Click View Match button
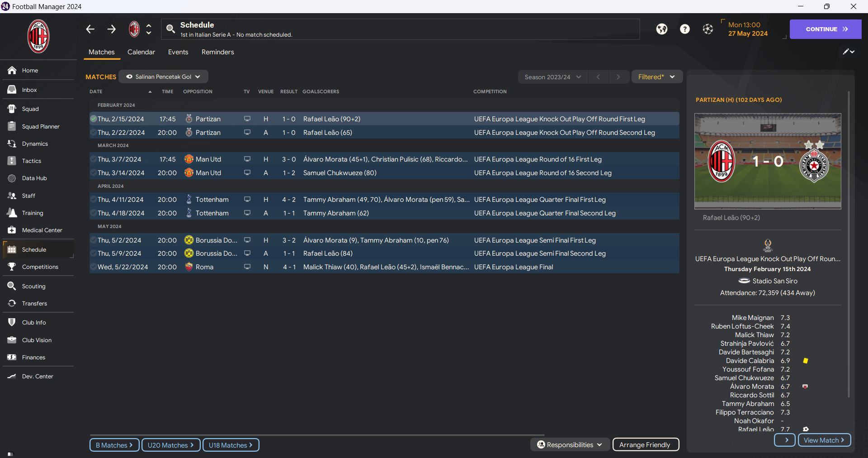 [x=824, y=440]
